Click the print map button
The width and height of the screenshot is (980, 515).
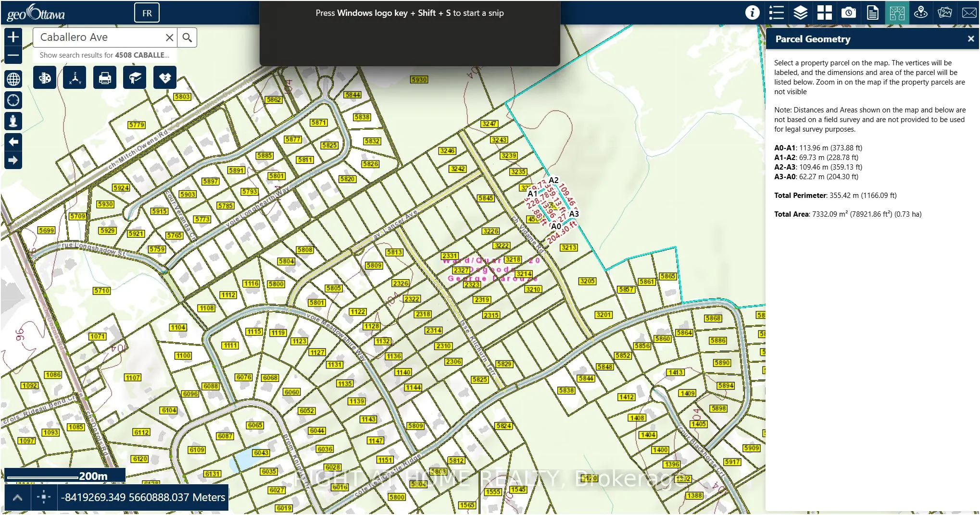[105, 78]
